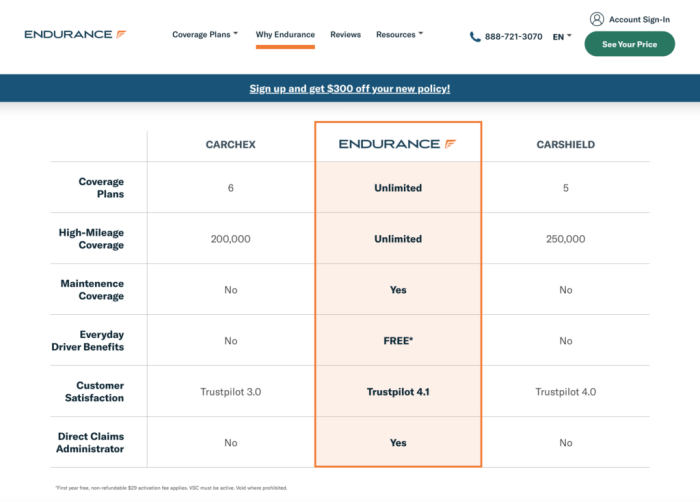The image size is (700, 502).
Task: Expand the Resources dropdown menu
Action: tap(399, 35)
